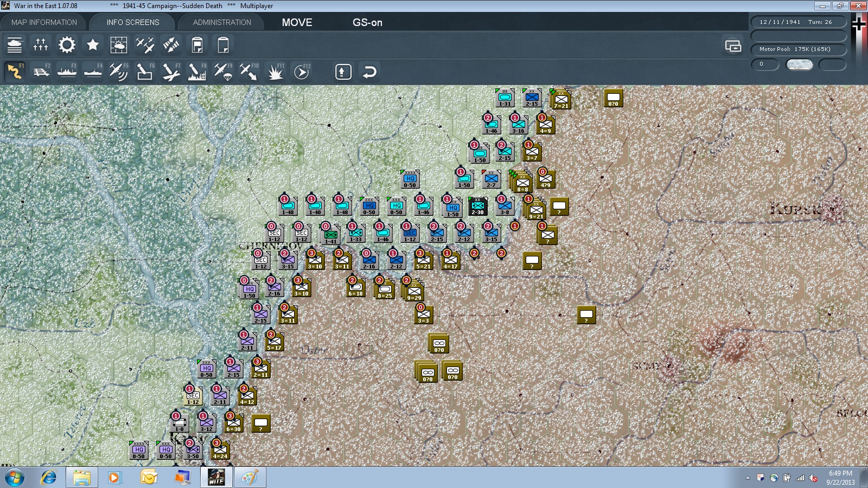868x488 pixels.
Task: Open the Windows Start menu
Action: click(x=14, y=478)
